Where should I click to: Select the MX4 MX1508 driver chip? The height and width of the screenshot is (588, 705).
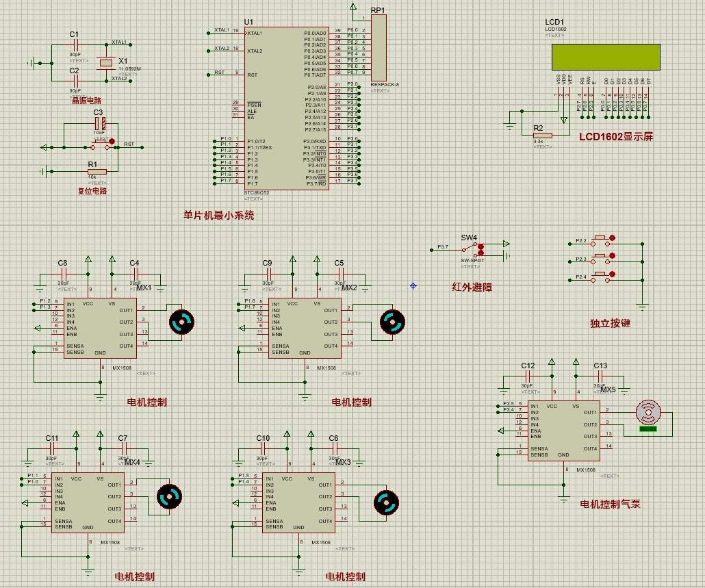tap(88, 503)
